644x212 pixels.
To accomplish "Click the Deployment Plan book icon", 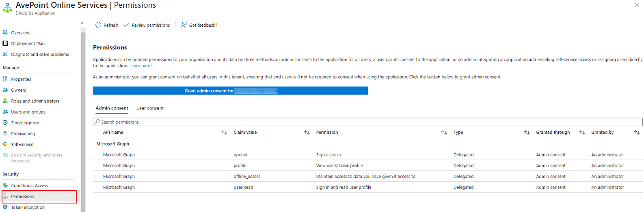I will (5, 43).
